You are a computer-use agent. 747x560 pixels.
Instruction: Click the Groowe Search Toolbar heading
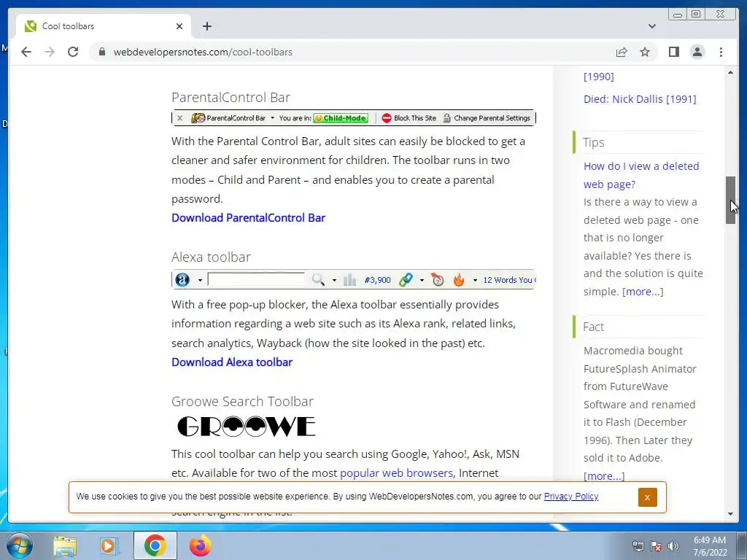point(242,402)
